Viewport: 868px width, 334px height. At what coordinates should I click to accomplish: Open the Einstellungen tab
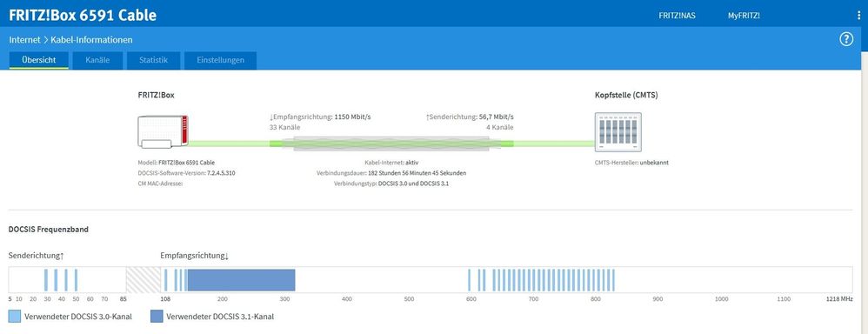(x=220, y=60)
